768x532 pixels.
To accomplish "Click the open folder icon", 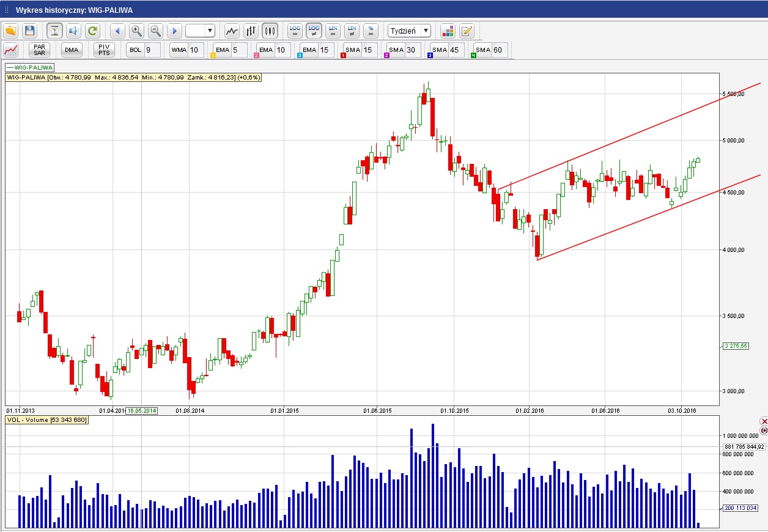I will 10,31.
